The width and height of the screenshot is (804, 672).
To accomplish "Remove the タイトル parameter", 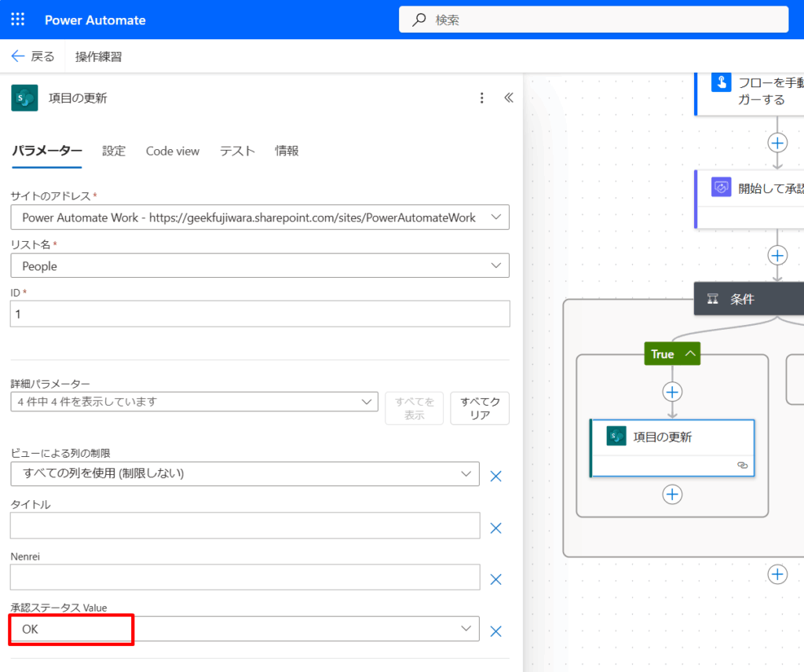I will pos(496,528).
